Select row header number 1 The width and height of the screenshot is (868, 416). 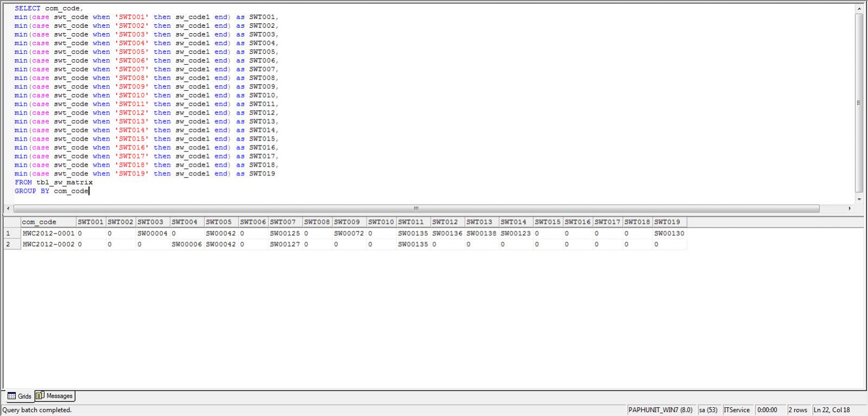12,234
